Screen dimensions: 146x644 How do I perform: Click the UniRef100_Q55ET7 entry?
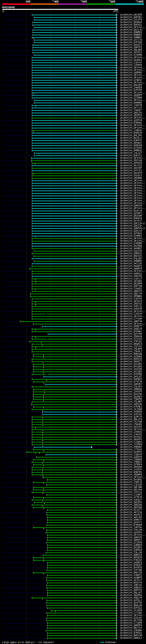(131, 326)
